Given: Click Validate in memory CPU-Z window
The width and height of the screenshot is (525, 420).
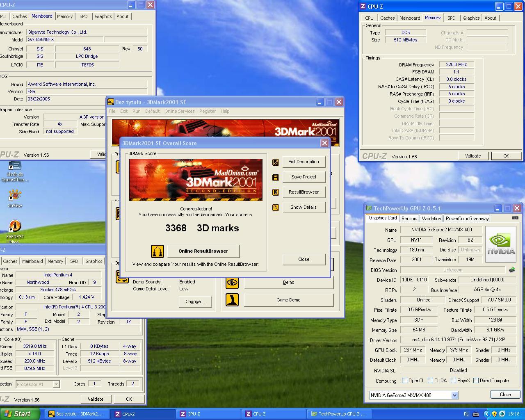Looking at the screenshot, I should click(473, 156).
